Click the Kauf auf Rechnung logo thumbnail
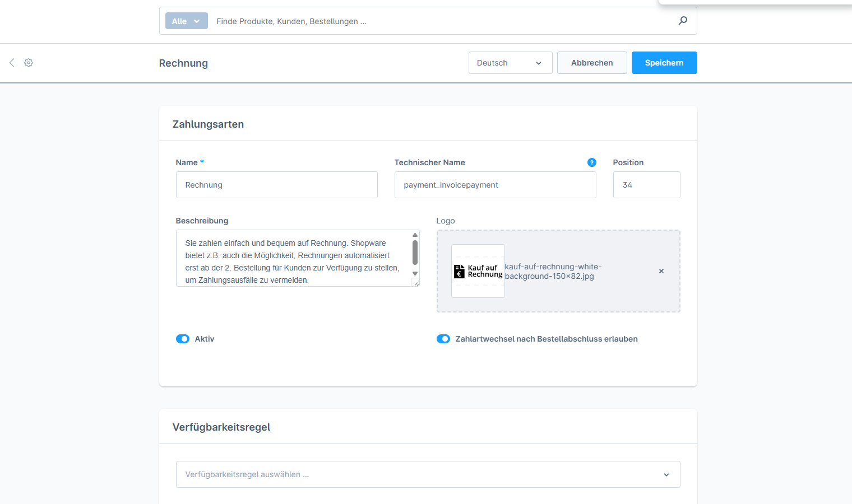852x504 pixels. coord(478,271)
